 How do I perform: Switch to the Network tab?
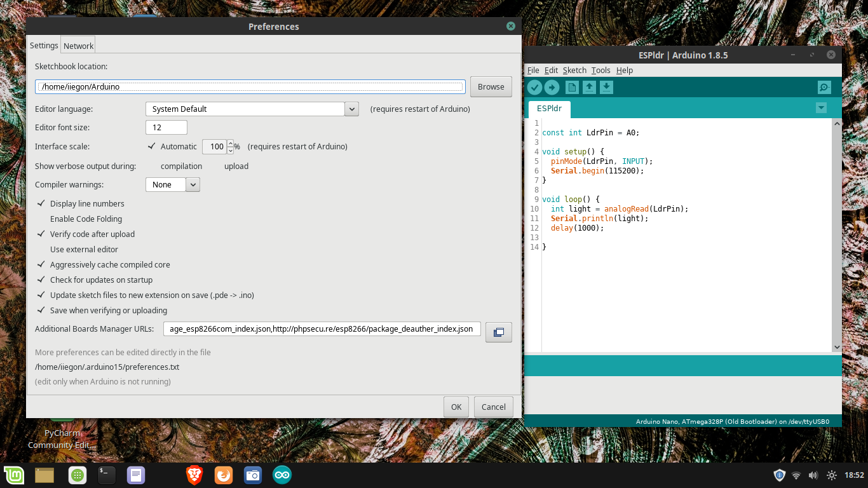(78, 46)
